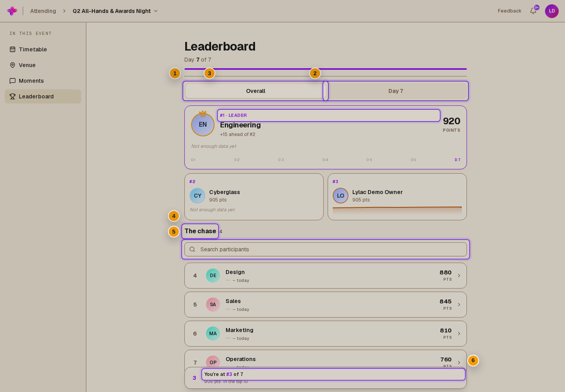Click the Operations OP avatar
Viewport: 565px width, 392px height.
coord(213,362)
